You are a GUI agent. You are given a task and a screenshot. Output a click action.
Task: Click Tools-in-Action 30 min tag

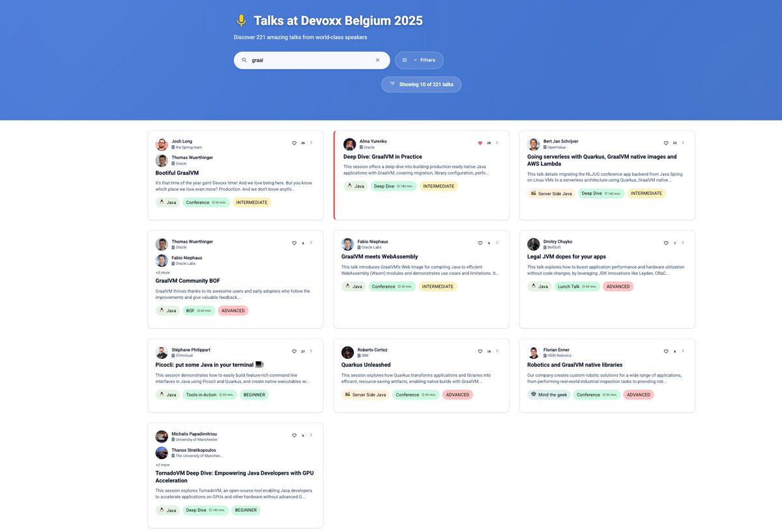(x=210, y=395)
